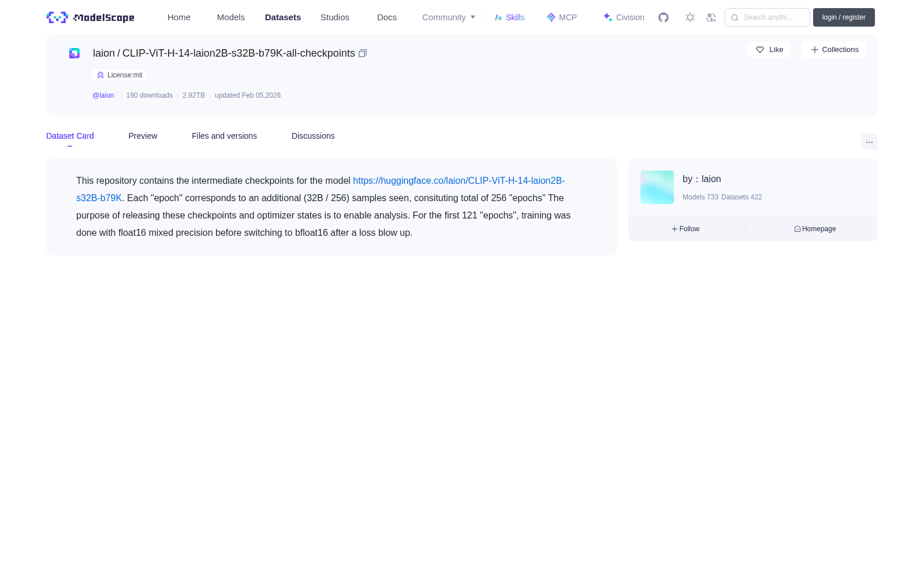
Task: Open the Civision link
Action: click(624, 17)
